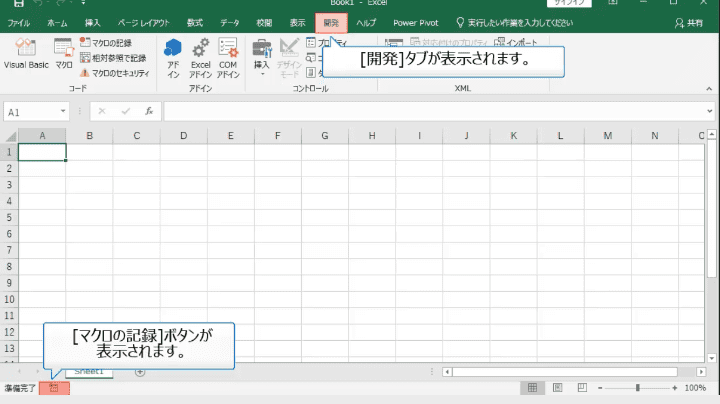
Task: Click horizontal scrollbar right arrow
Action: 701,372
